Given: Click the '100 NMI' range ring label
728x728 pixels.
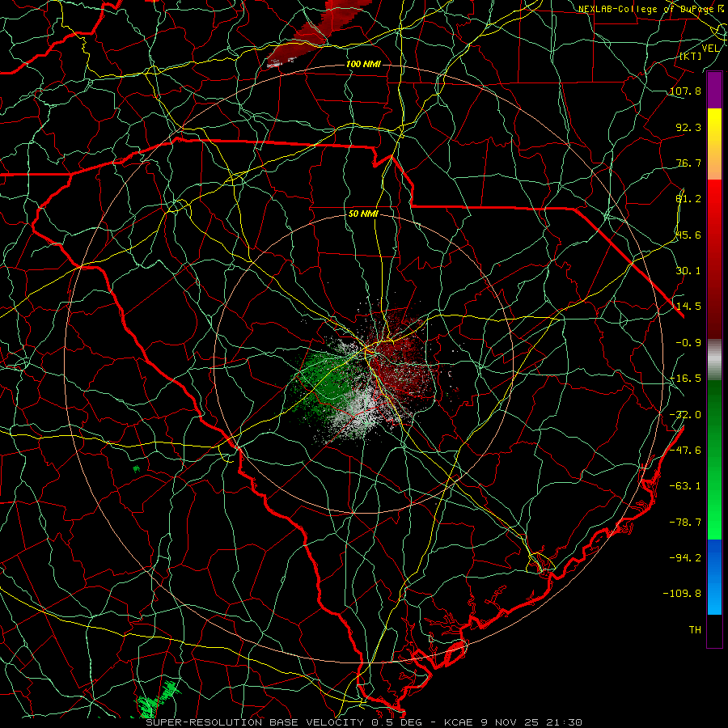Looking at the screenshot, I should [363, 64].
